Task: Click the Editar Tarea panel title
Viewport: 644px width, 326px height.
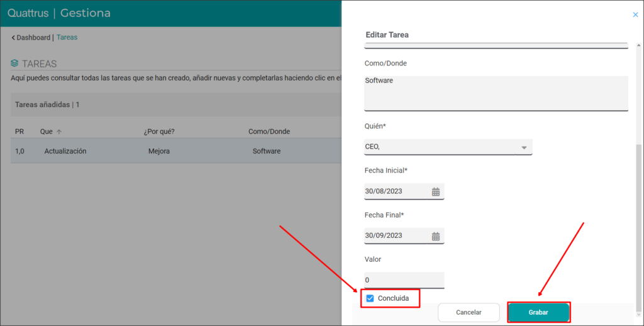Action: click(387, 35)
